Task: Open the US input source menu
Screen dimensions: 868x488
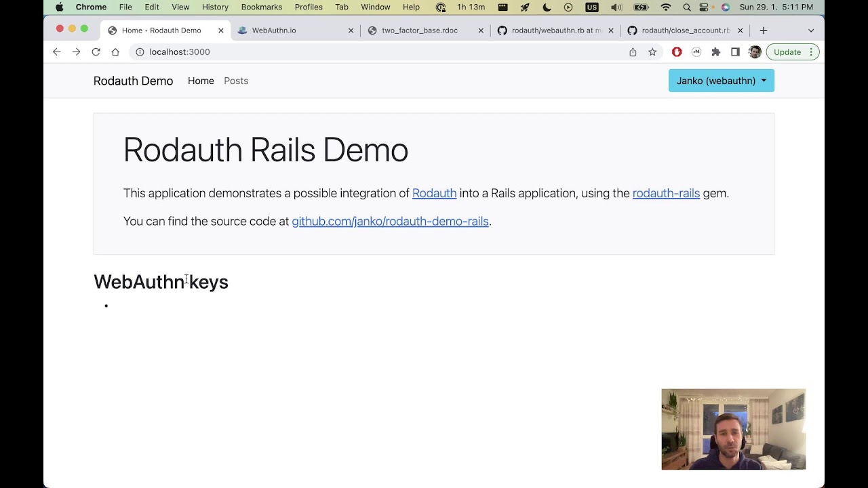Action: pos(592,7)
